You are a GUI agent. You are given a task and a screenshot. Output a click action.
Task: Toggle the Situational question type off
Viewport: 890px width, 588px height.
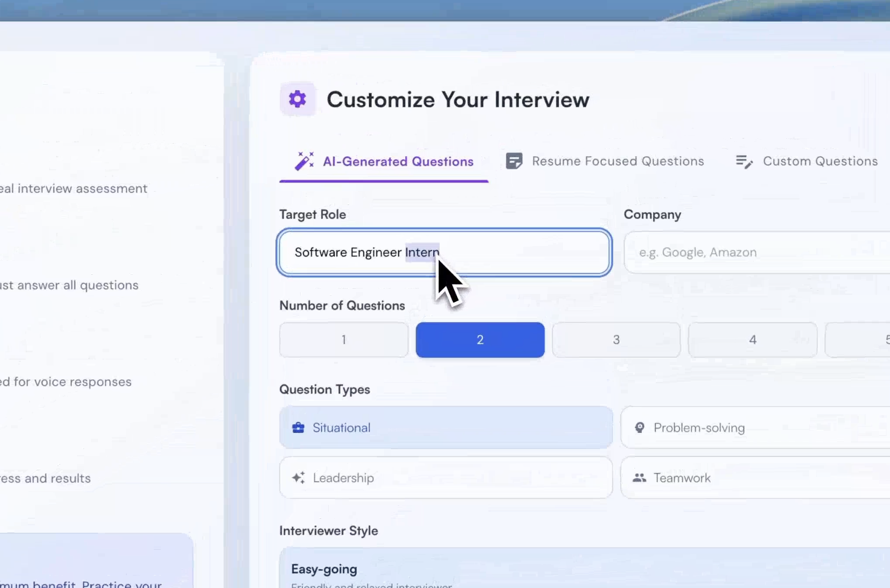coord(446,427)
